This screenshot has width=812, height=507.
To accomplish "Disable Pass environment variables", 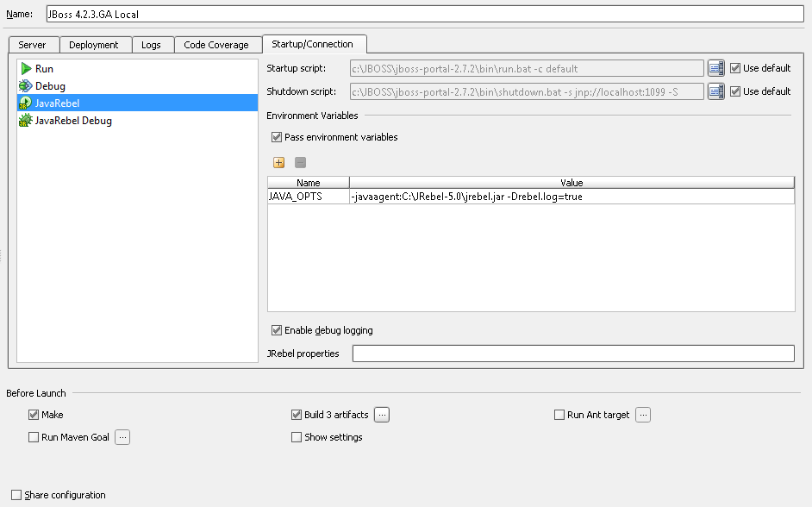I will point(277,137).
